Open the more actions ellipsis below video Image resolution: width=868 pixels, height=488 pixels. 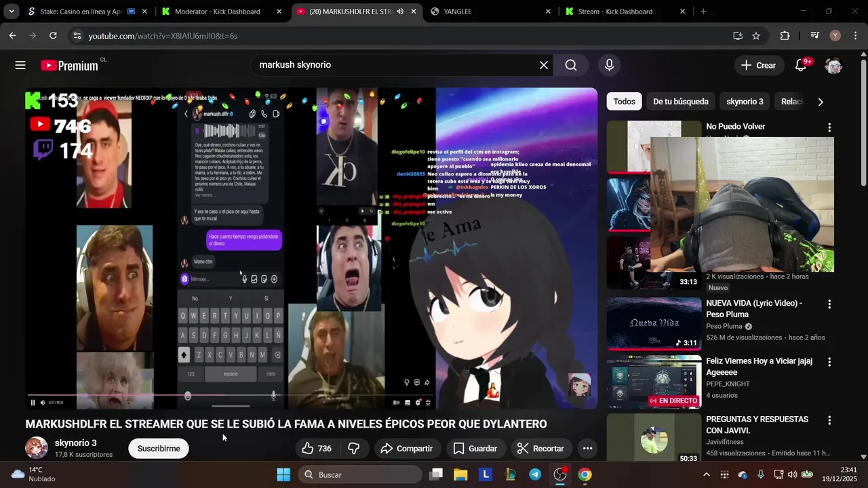click(587, 449)
